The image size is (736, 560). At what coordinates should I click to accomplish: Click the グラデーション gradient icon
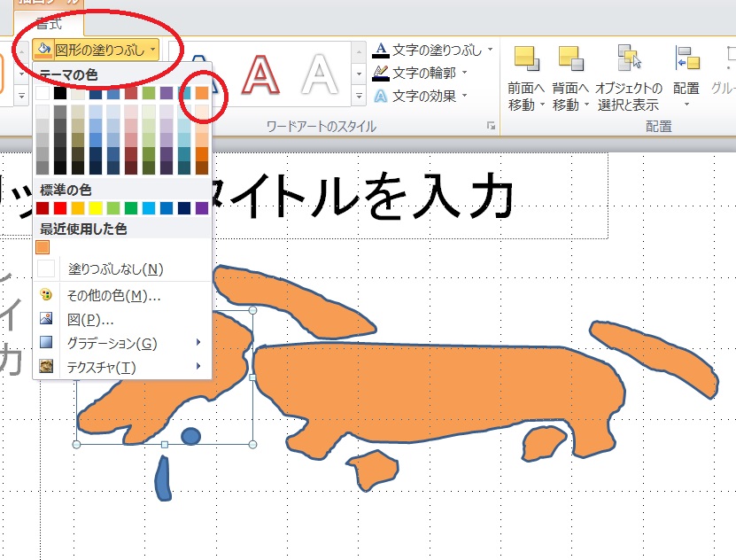click(x=46, y=342)
